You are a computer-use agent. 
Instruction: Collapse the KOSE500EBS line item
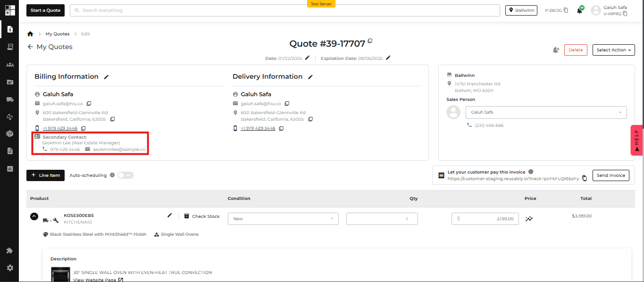point(34,216)
